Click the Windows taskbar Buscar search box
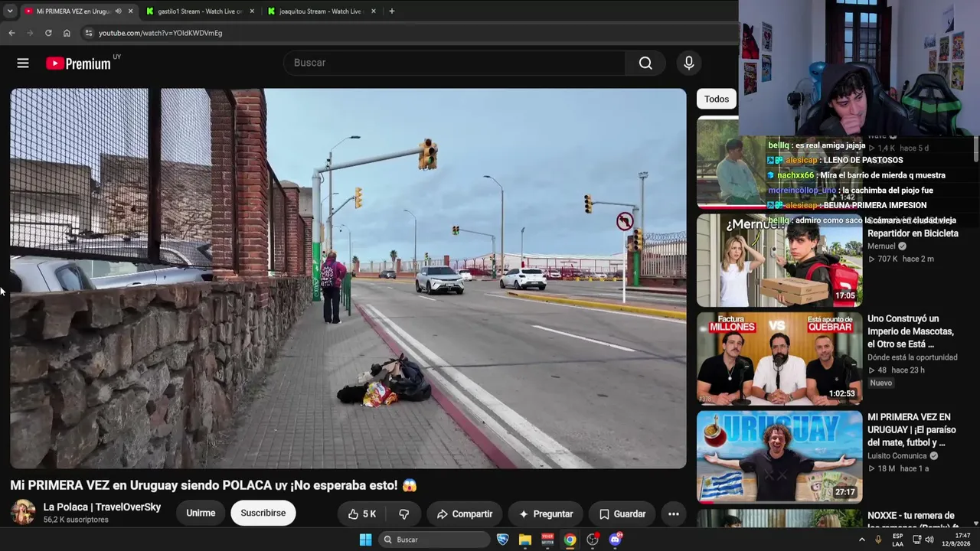This screenshot has height=551, width=980. tap(434, 540)
